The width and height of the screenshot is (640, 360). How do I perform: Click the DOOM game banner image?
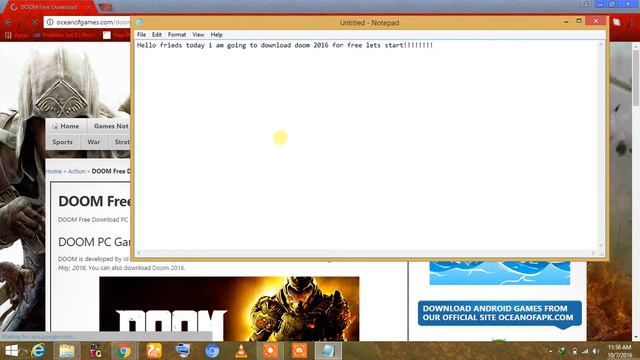[x=229, y=309]
